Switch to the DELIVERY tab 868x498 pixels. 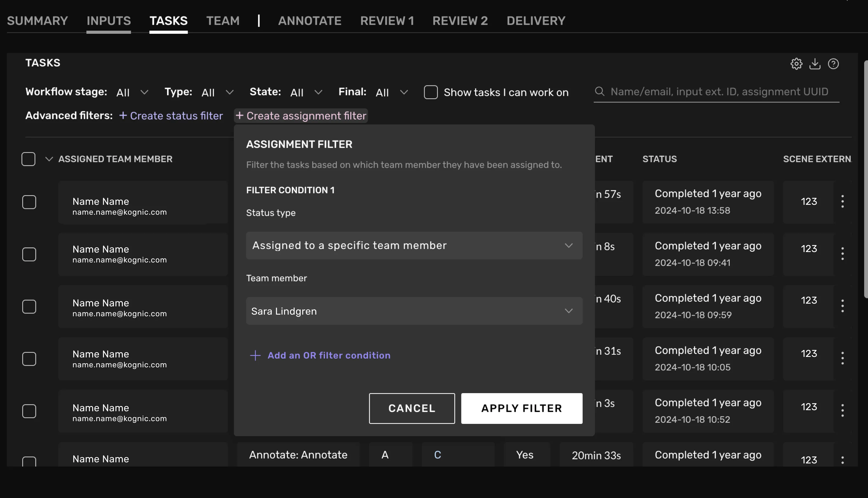[536, 21]
